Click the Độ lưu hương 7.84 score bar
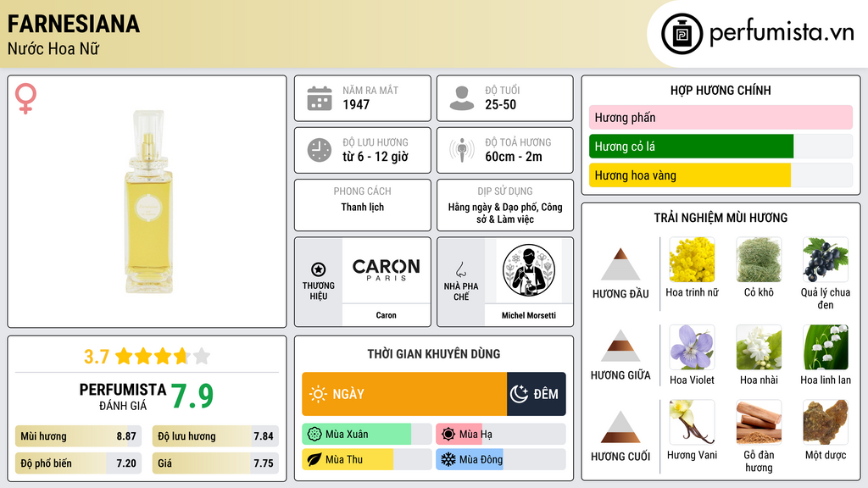The width and height of the screenshot is (868, 488). (x=215, y=436)
